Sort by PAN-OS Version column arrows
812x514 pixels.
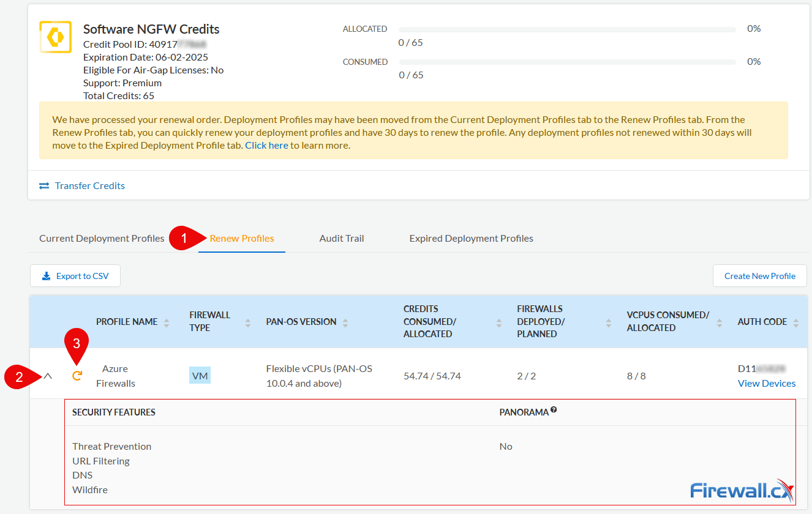[345, 322]
